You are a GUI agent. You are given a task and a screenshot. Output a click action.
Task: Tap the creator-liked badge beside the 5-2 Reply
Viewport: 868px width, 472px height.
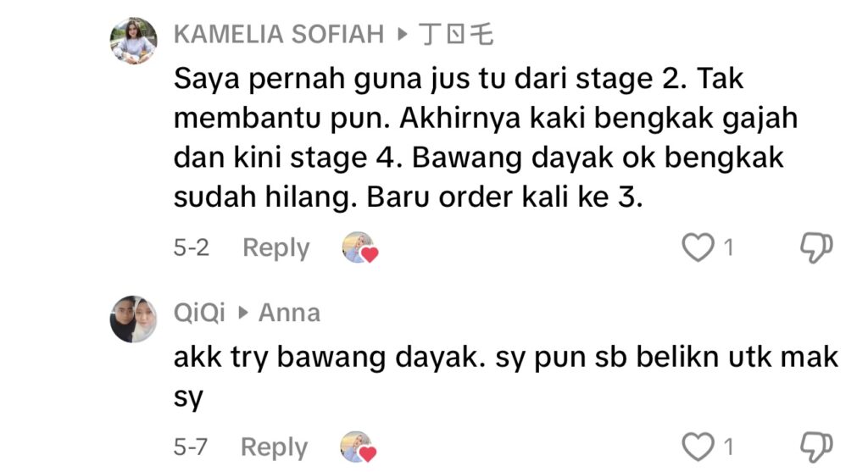359,248
